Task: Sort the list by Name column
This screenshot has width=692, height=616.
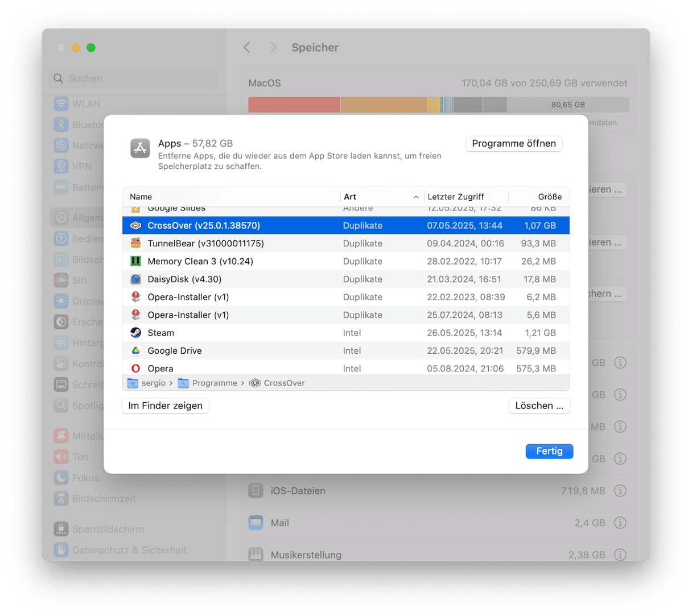Action: (231, 197)
